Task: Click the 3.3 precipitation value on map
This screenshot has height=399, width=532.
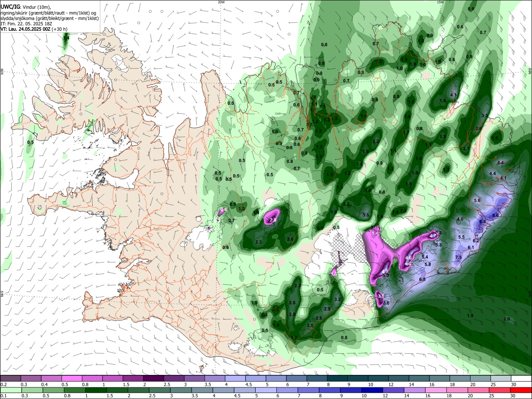Action: point(485,116)
